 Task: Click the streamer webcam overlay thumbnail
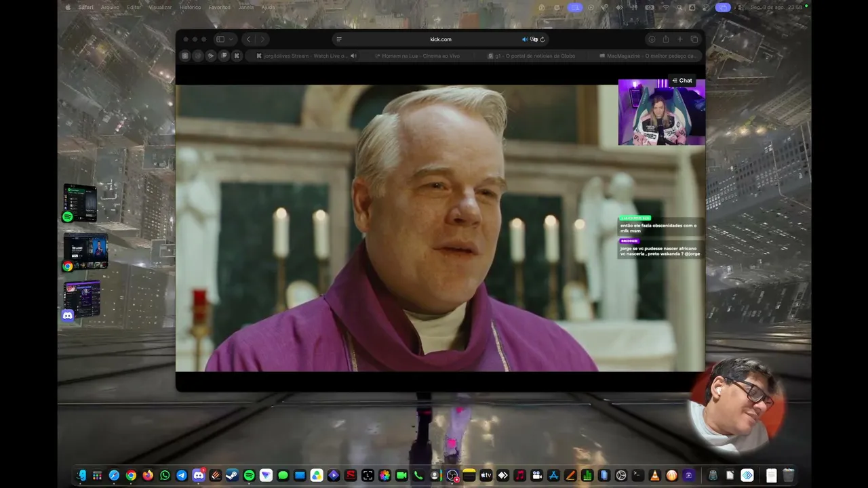tap(661, 112)
